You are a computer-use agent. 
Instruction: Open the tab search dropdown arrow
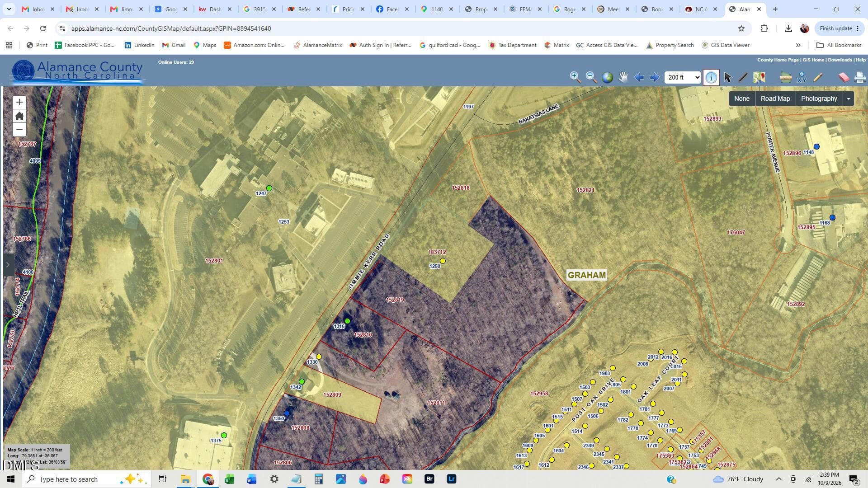[9, 9]
